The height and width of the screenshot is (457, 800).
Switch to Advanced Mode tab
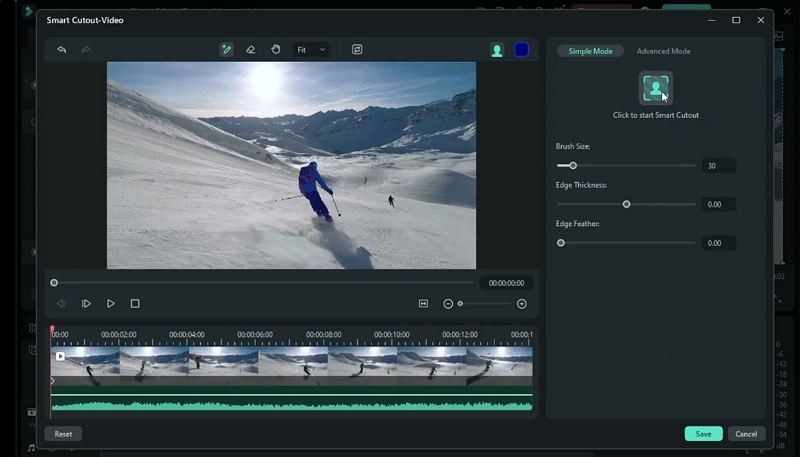663,51
